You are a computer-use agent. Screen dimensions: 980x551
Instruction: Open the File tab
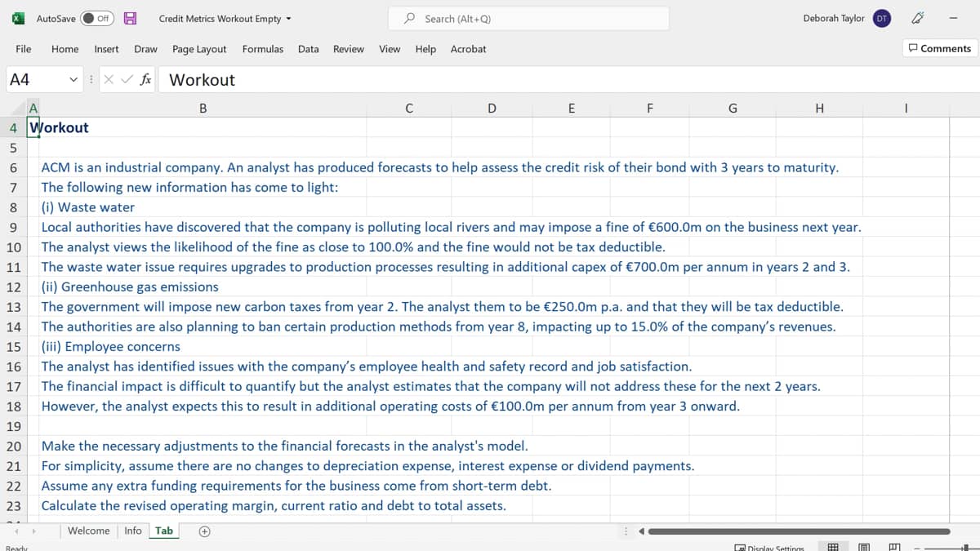(24, 49)
